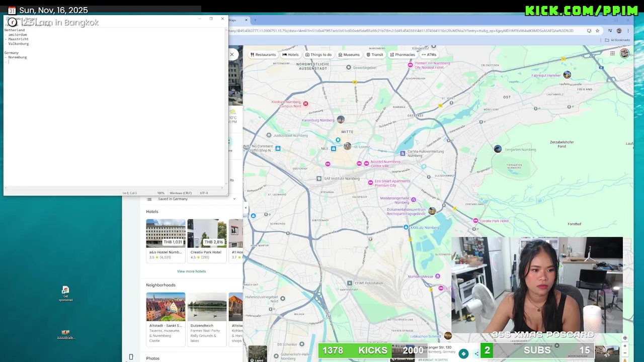Click the Fabrikgut Hammer map marker
The width and height of the screenshot is (644, 362).
[x=567, y=75]
